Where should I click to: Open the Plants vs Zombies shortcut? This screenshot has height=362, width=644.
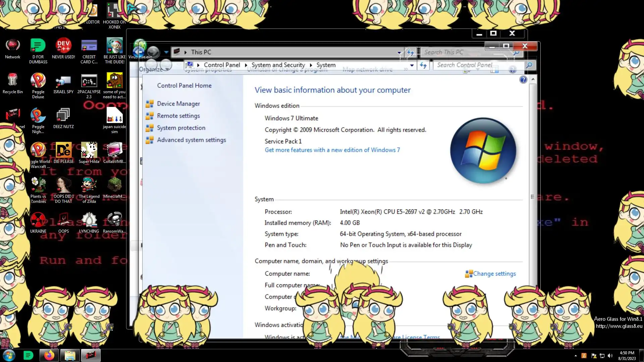point(38,185)
